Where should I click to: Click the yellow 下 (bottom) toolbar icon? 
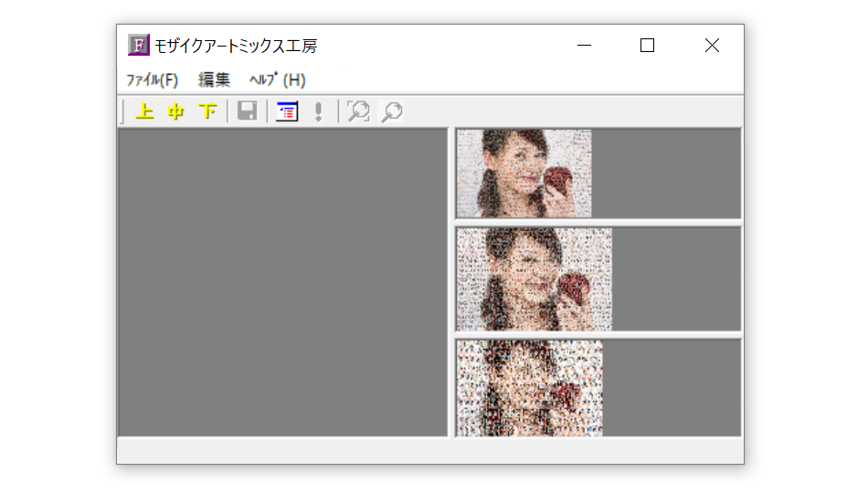point(207,111)
